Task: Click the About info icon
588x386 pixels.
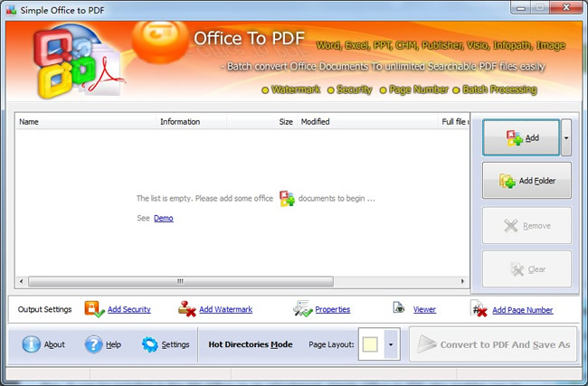Action: coord(31,344)
